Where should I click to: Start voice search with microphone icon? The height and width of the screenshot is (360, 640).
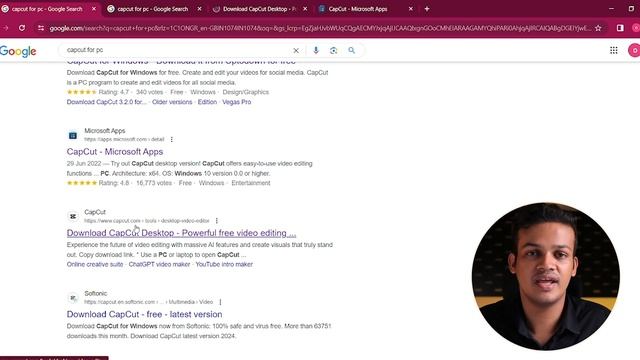316,50
